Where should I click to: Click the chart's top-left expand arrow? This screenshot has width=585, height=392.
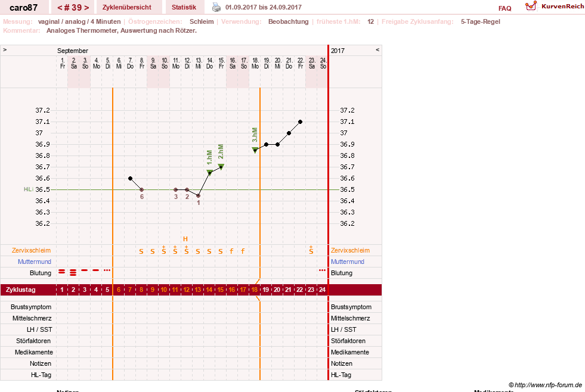click(5, 49)
